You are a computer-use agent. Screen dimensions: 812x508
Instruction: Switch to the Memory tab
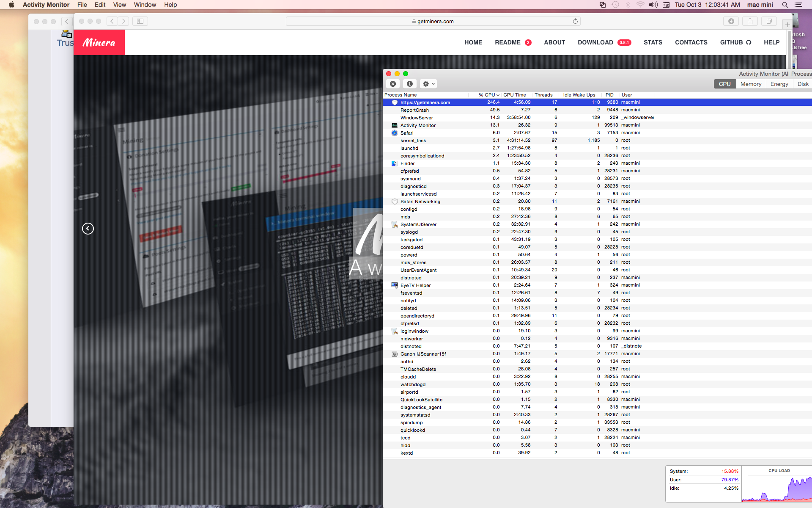[x=751, y=84]
